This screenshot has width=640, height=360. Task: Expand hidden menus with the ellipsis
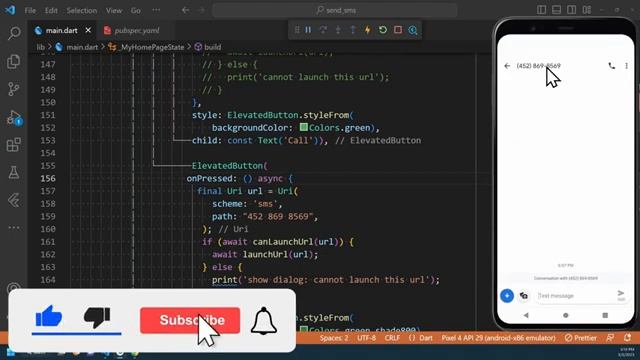156,10
